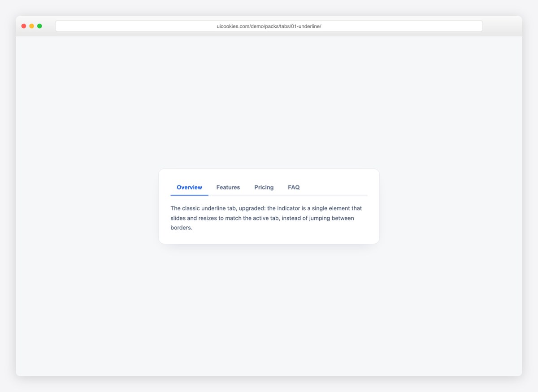Show the FAQ tab

[294, 187]
